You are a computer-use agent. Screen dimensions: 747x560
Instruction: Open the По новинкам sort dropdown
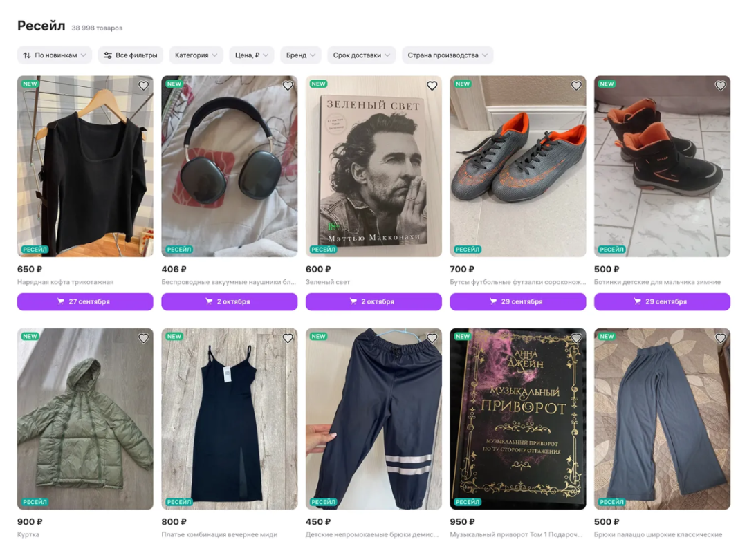(55, 55)
